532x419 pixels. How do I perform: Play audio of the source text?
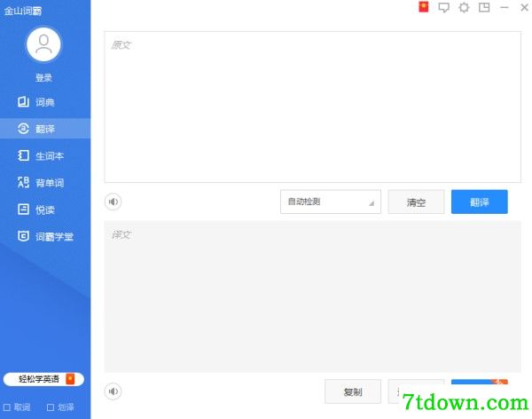click(113, 202)
